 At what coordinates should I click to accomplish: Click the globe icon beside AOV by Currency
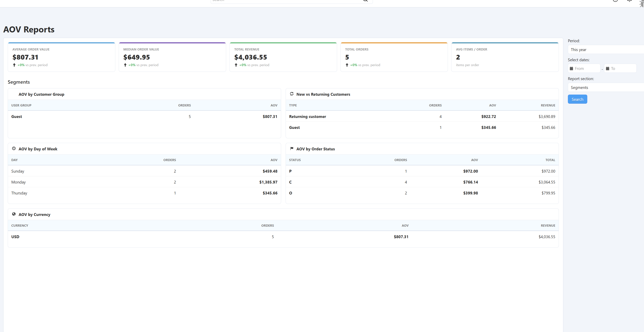[14, 214]
